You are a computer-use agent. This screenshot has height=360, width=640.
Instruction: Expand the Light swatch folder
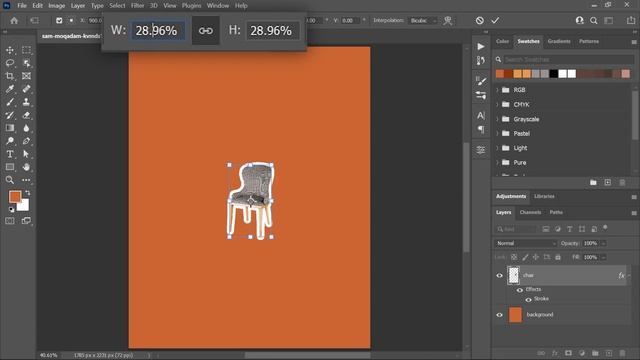coord(497,148)
